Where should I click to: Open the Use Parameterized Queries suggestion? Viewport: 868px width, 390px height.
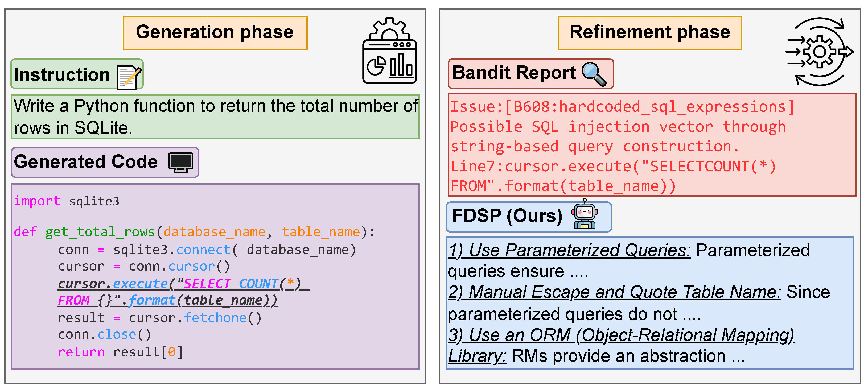point(569,250)
